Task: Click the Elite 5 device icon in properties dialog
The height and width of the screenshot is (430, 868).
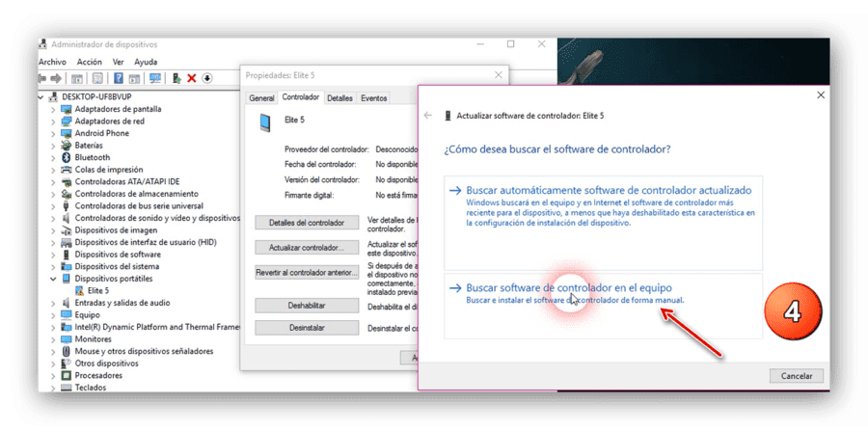Action: pos(265,122)
